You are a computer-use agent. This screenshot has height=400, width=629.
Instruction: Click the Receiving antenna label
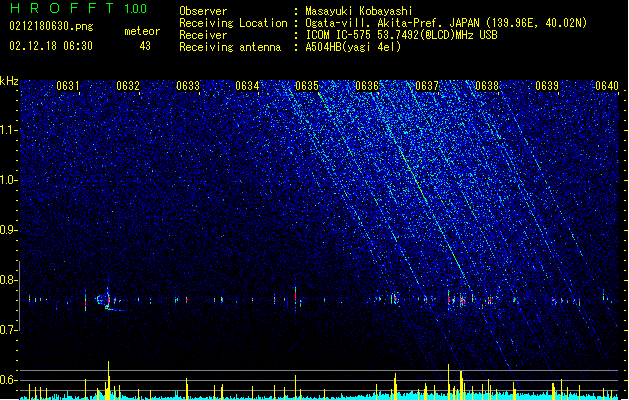point(230,47)
